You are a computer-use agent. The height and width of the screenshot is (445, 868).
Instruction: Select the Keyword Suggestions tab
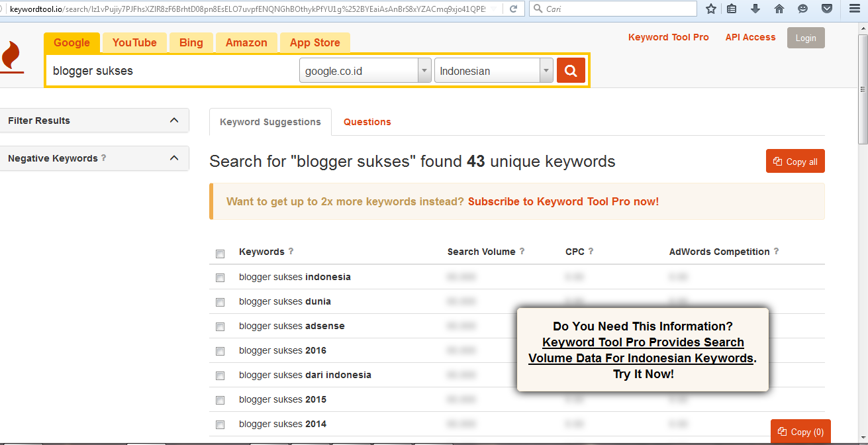(x=270, y=122)
